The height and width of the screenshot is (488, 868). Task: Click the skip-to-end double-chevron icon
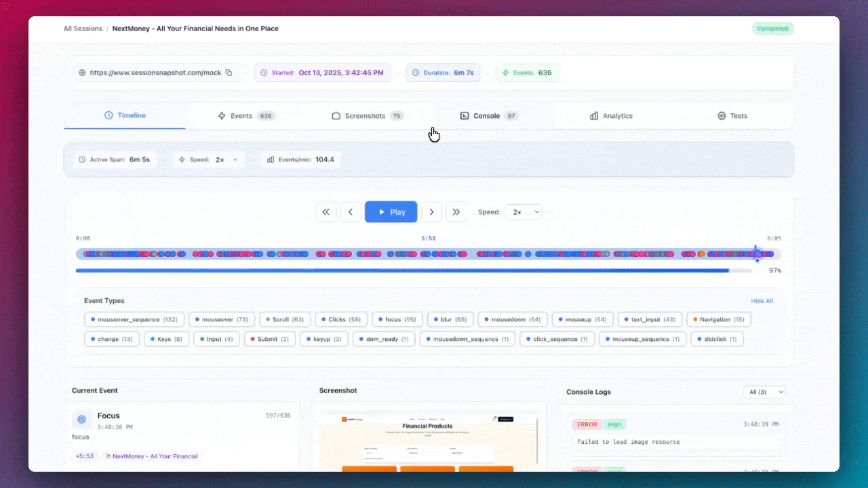coord(456,211)
